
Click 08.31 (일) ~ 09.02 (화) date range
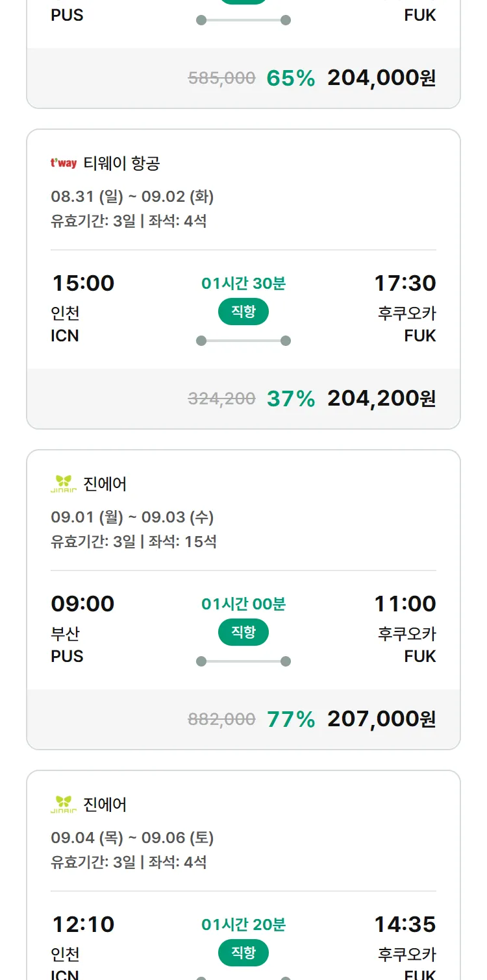[132, 196]
